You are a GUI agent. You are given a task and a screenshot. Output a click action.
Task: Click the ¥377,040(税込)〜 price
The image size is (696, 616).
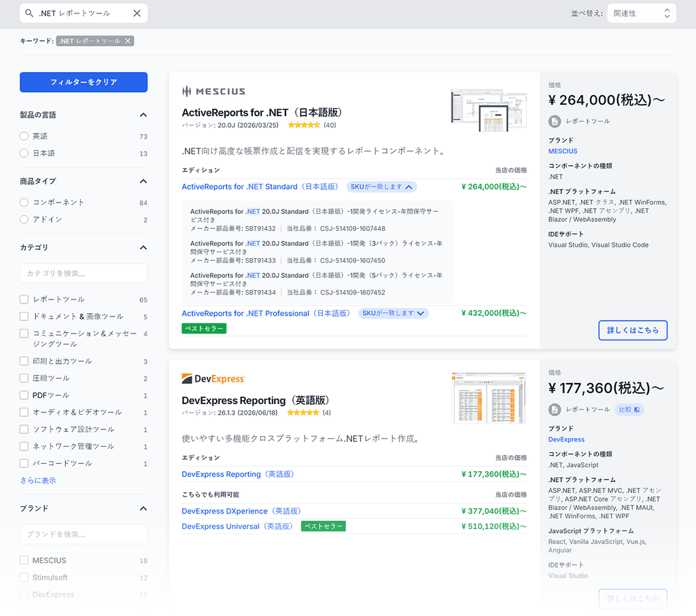point(494,511)
